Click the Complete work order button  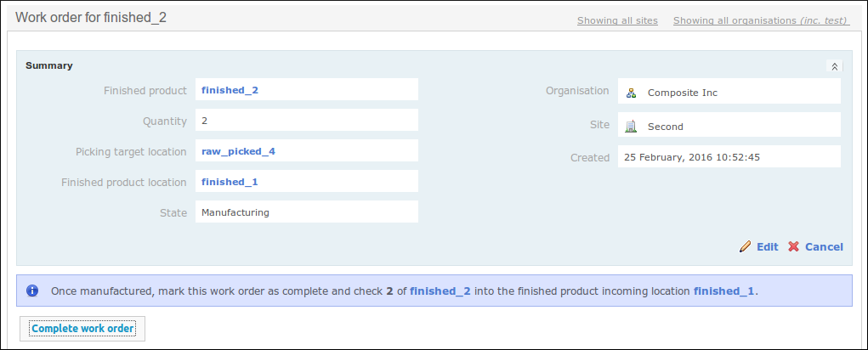pos(82,329)
